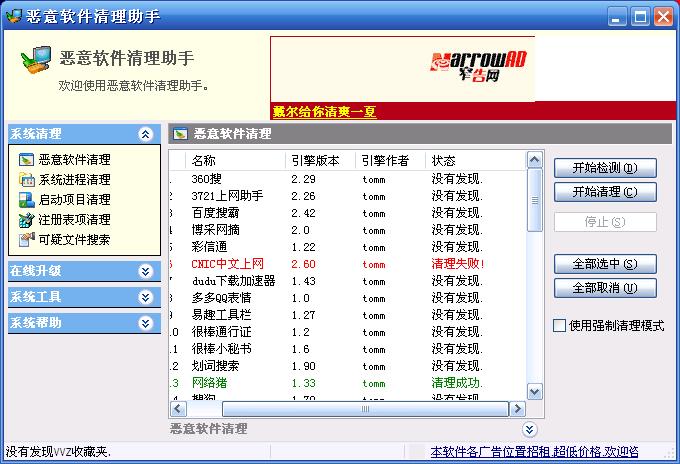Image resolution: width=680 pixels, height=464 pixels.
Task: Select the 很棒小秘书 row
Action: pyautogui.click(x=347, y=349)
